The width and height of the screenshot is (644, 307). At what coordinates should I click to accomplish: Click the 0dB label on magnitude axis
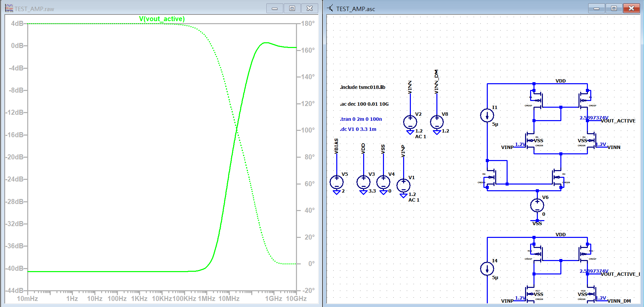pos(17,46)
